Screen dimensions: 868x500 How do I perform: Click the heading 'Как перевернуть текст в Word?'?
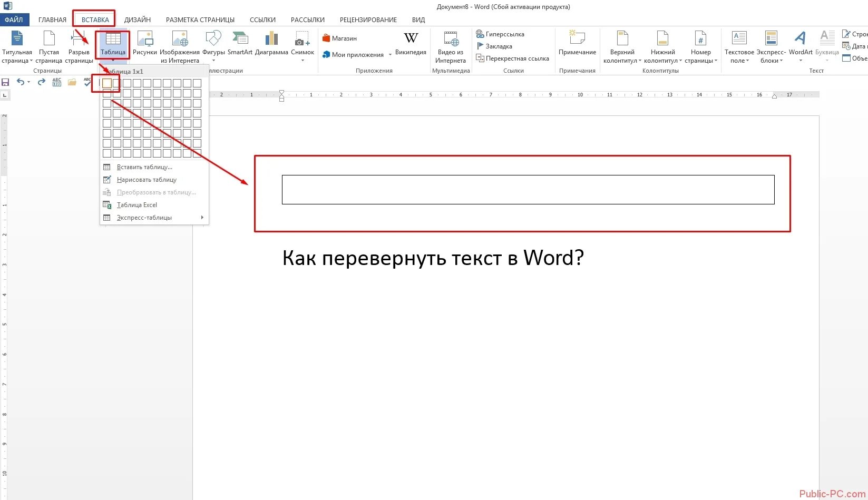click(433, 258)
